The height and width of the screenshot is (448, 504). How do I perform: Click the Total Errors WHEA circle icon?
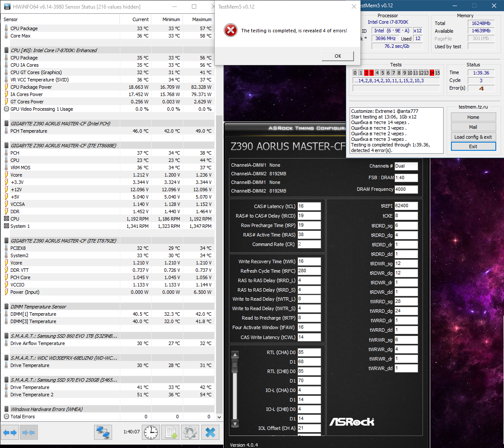[x=6, y=417]
